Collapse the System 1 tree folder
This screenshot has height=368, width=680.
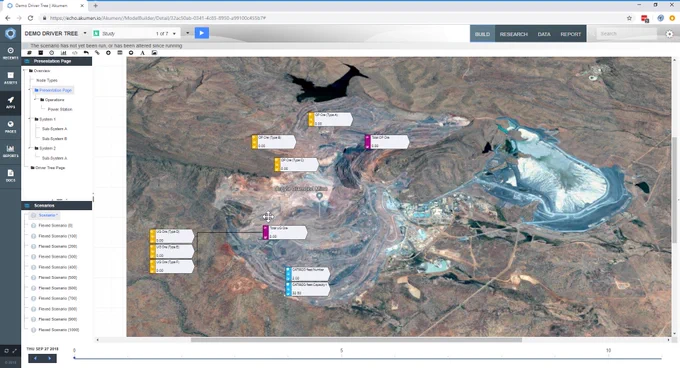point(30,119)
